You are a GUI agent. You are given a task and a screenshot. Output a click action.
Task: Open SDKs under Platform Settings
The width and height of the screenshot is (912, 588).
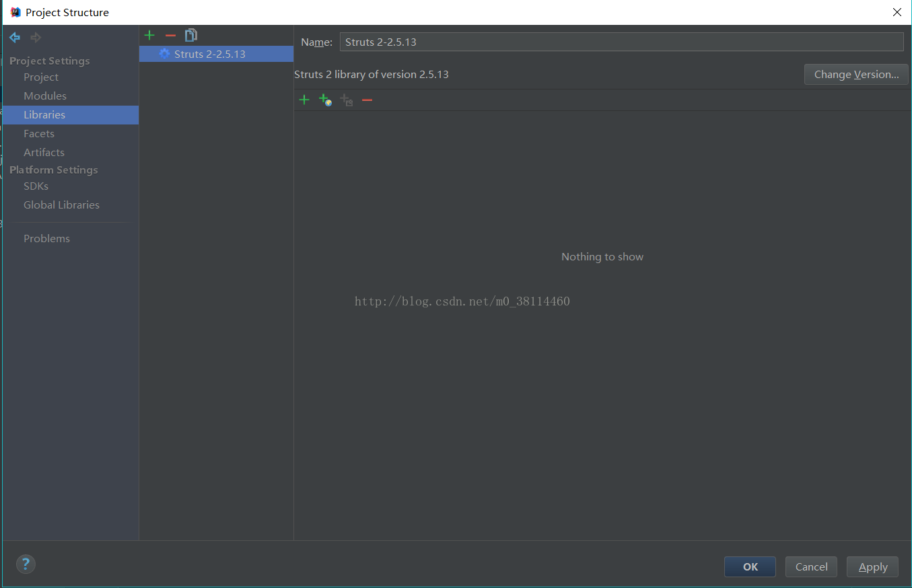[36, 186]
